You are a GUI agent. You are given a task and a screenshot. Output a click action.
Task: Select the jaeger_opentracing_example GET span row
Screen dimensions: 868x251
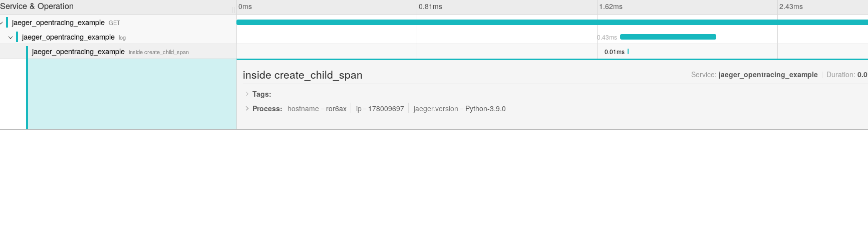pos(118,23)
